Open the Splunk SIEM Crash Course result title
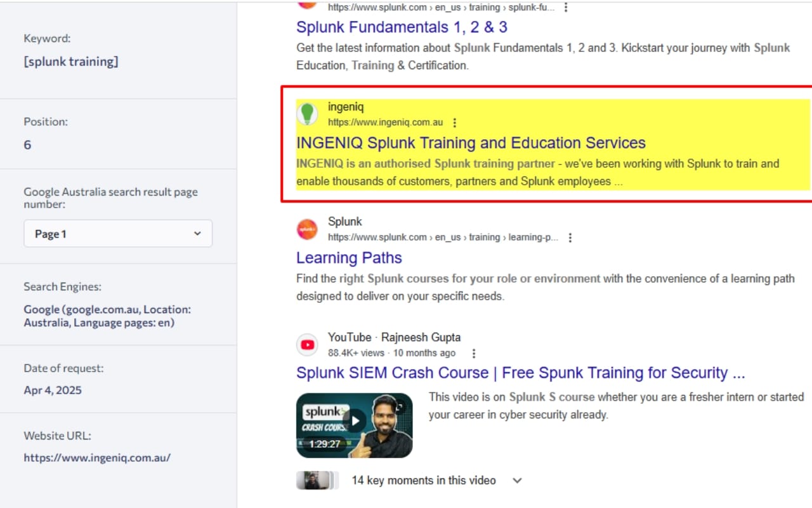The height and width of the screenshot is (508, 812). (521, 373)
